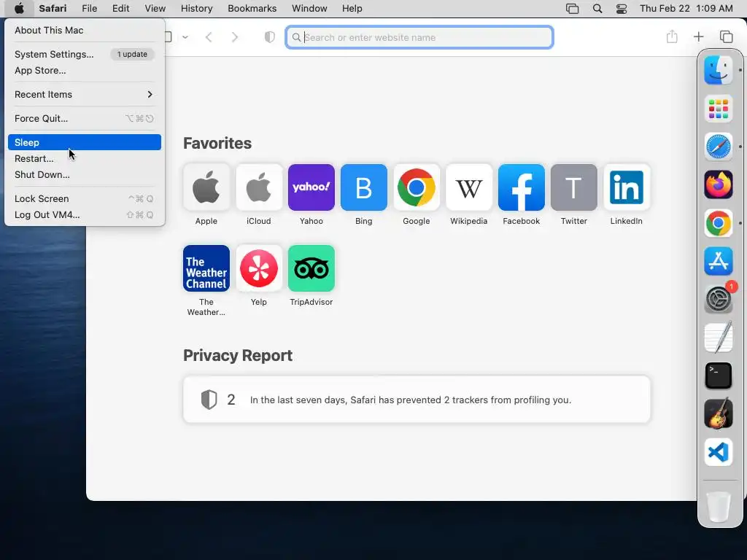
Task: Click the Stage Manager menu bar icon
Action: pos(572,9)
